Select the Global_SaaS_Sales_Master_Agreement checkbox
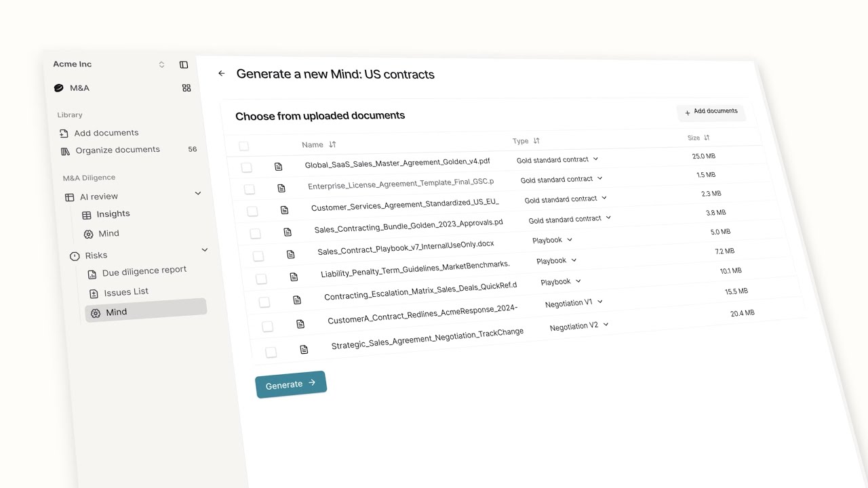Image resolution: width=868 pixels, height=488 pixels. 246,167
